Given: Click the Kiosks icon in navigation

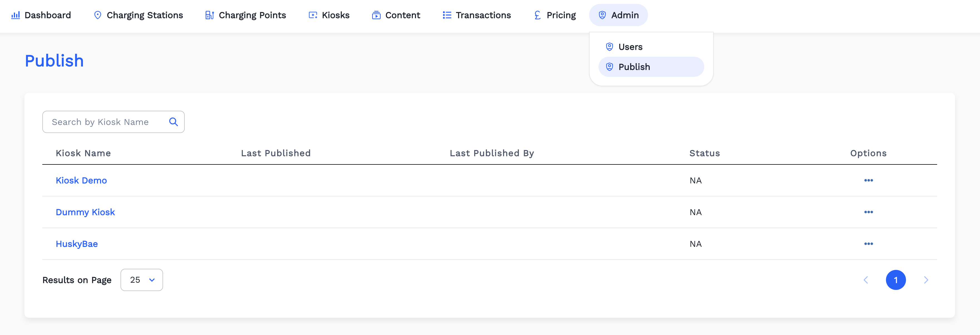Looking at the screenshot, I should (x=312, y=15).
